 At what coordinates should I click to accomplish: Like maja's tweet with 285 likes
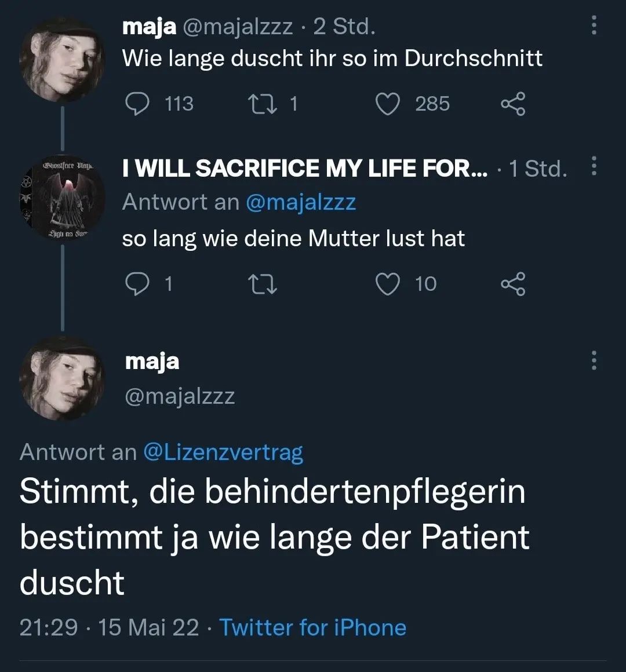point(388,104)
